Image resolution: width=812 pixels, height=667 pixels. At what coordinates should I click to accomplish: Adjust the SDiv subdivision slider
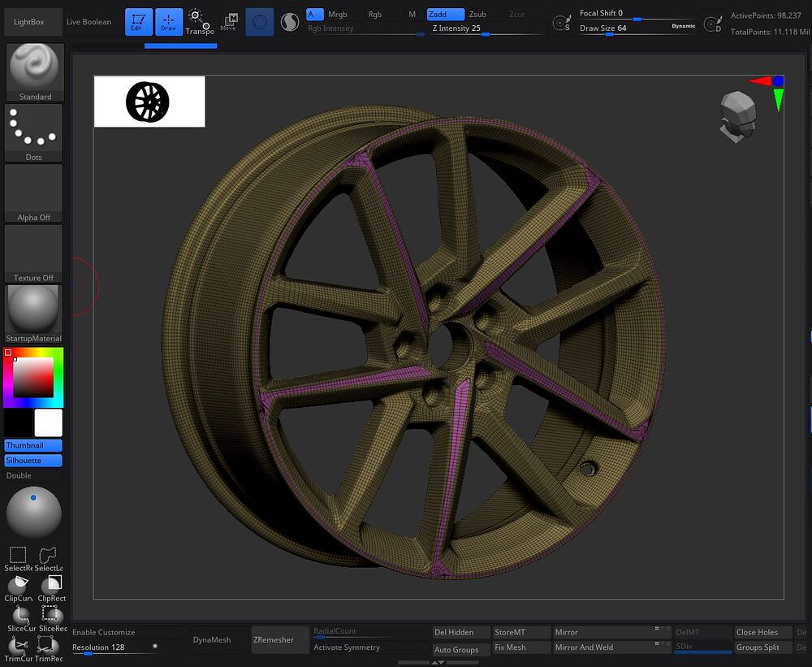point(702,648)
